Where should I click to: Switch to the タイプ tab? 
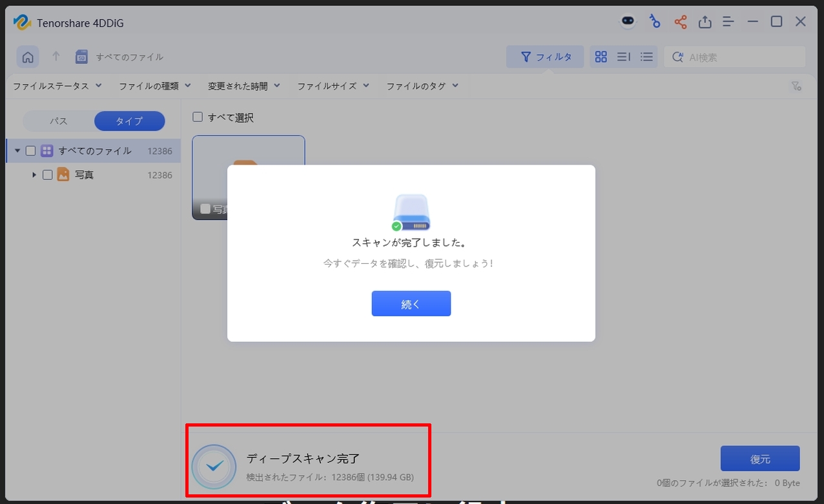pos(129,121)
